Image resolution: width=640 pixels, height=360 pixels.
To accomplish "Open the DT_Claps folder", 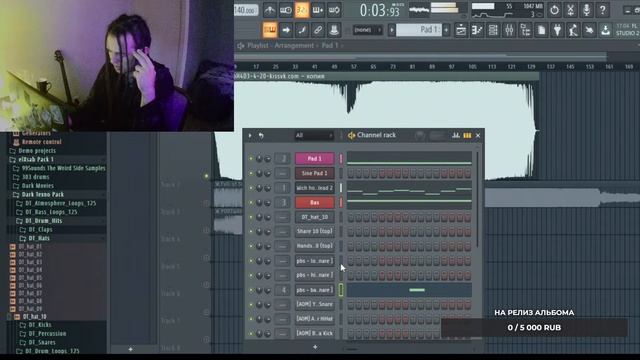I will click(x=40, y=229).
